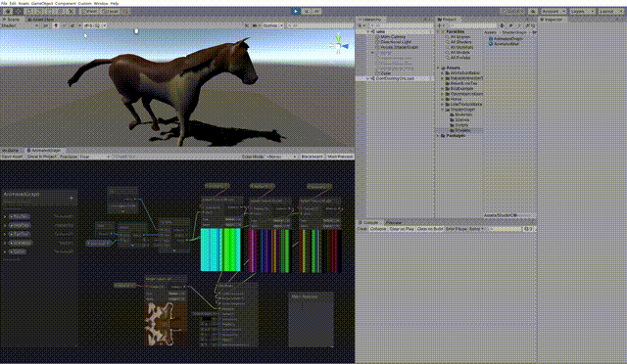Toggle scene audio in the Scene view
The image size is (627, 364).
point(64,25)
